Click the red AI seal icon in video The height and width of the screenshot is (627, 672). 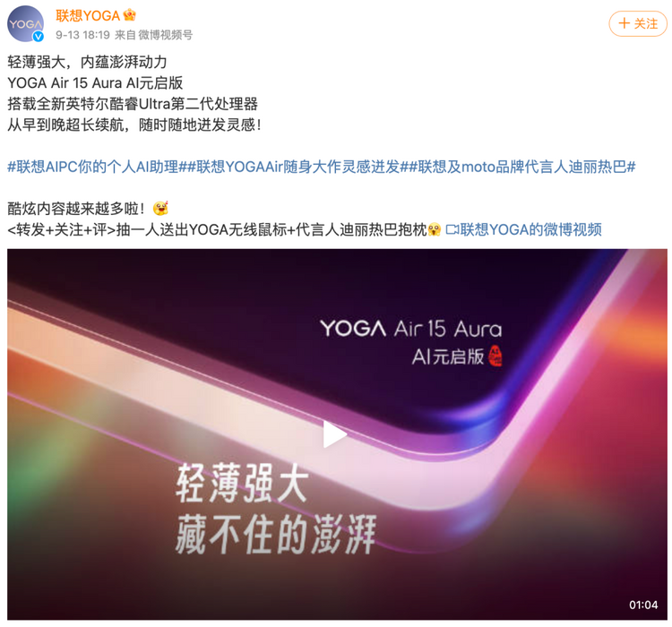(495, 356)
